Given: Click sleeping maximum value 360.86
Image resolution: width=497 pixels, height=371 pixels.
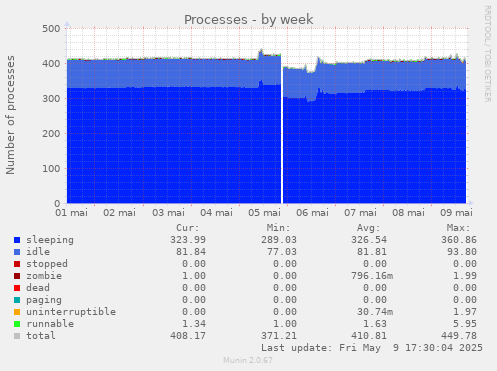Looking at the screenshot, I should click(x=459, y=240).
